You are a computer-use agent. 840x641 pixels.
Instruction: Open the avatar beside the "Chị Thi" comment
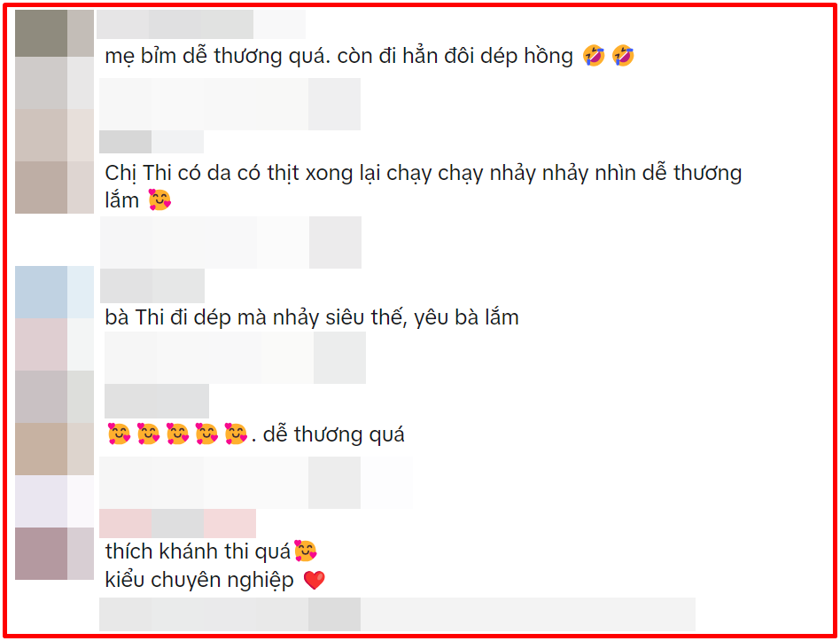(x=55, y=188)
